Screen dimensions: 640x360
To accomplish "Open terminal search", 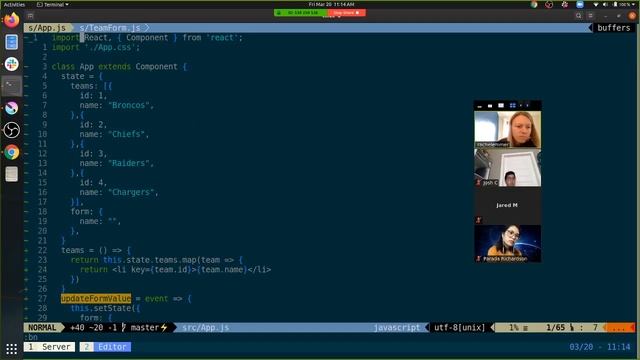I will (x=578, y=16).
